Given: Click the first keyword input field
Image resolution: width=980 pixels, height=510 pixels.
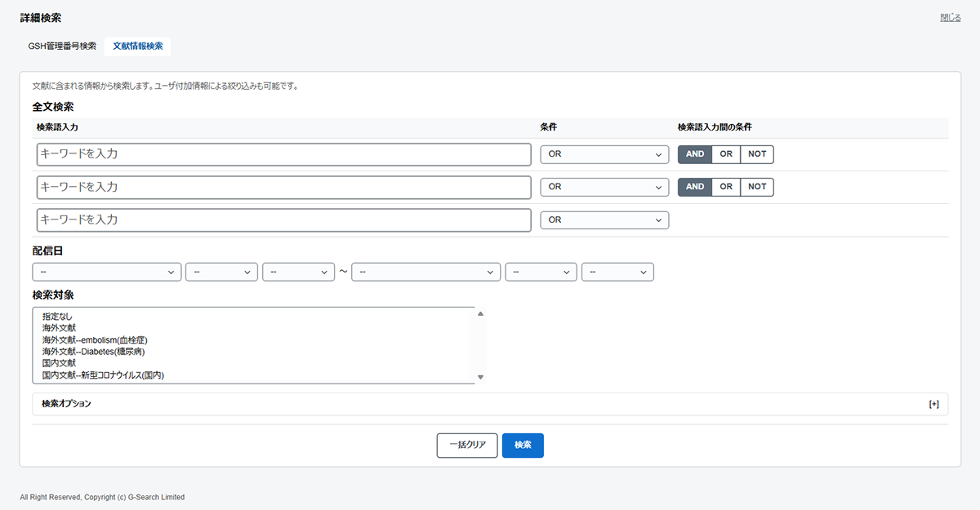Looking at the screenshot, I should click(283, 154).
